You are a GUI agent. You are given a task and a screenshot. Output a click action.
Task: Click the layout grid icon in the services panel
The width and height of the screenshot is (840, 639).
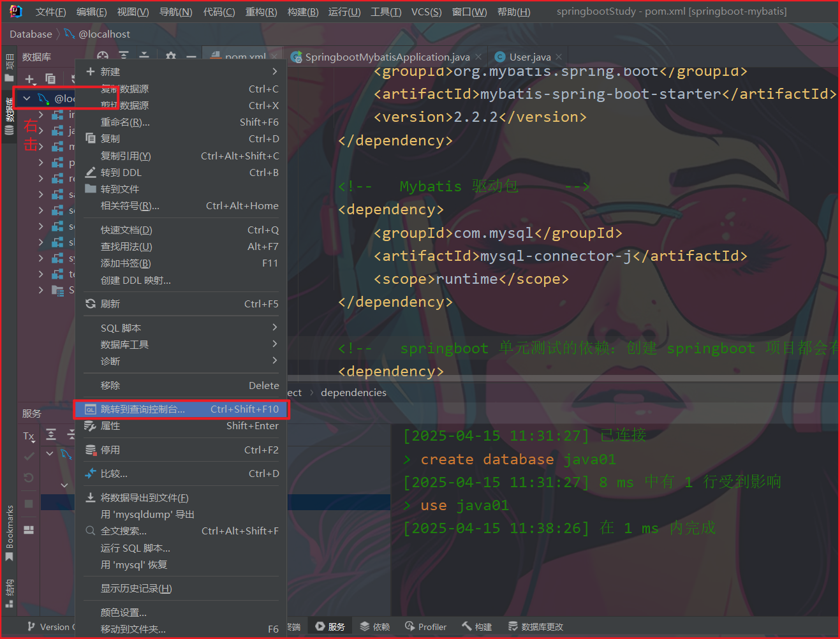click(x=29, y=530)
